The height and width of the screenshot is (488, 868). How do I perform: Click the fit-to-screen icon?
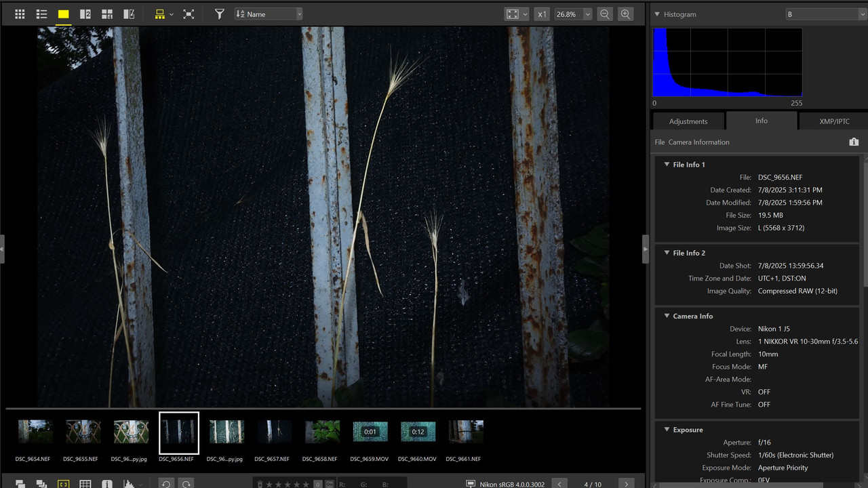click(513, 14)
